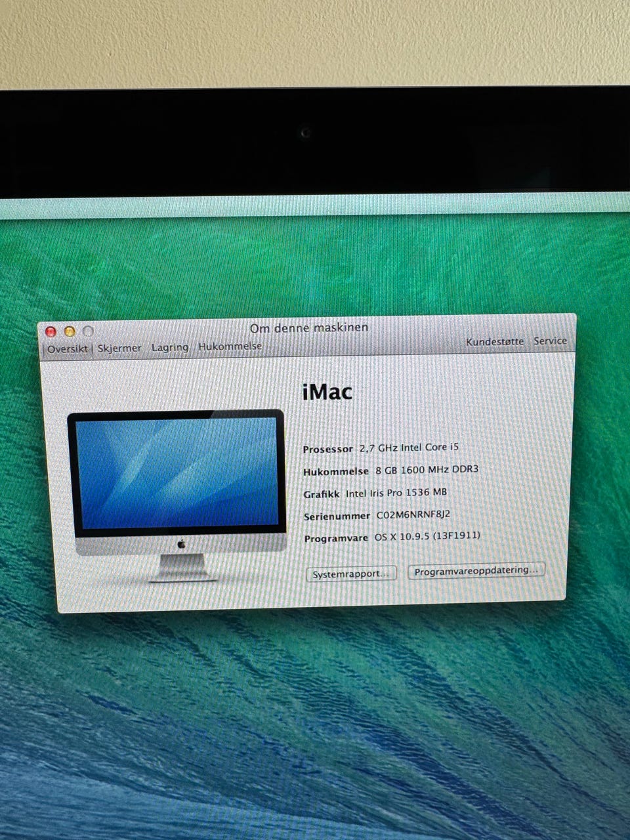Screen dimensions: 630x840
Task: Click the 2,7 GHz Intel Core i5 text
Action: pyautogui.click(x=409, y=448)
